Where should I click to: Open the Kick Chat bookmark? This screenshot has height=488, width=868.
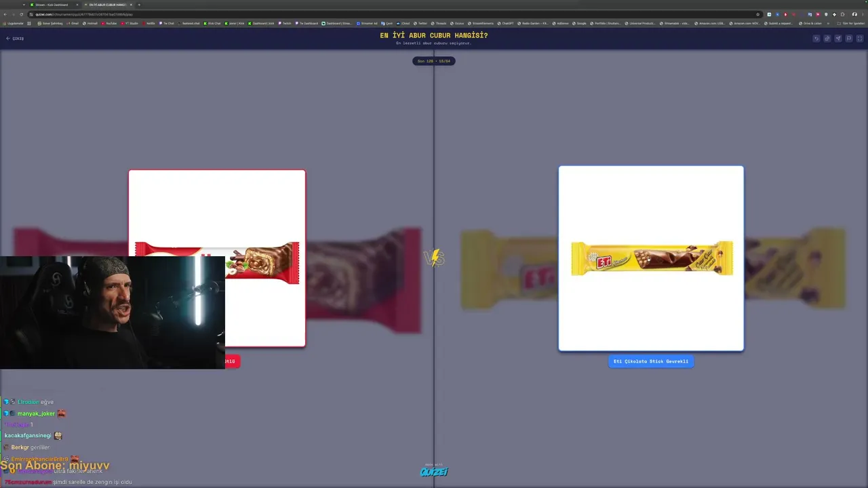pyautogui.click(x=212, y=23)
